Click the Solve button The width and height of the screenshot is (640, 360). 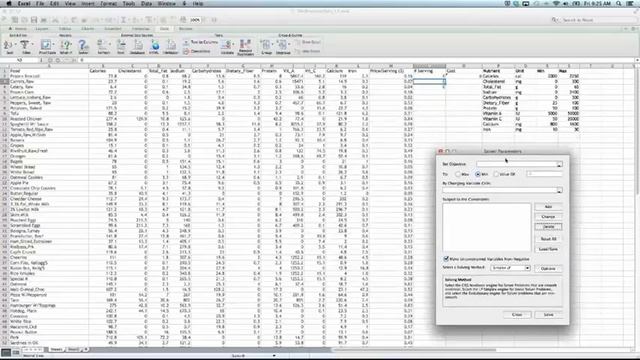(x=548, y=315)
